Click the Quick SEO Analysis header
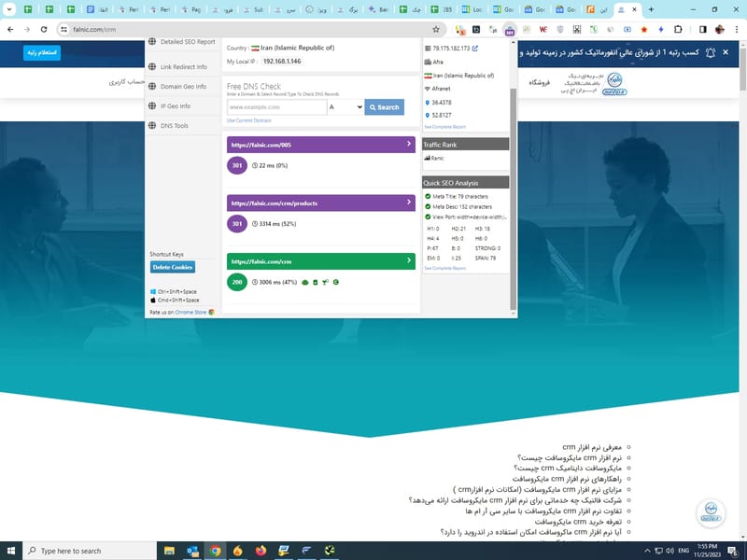Viewport: 747px width, 560px height. pyautogui.click(x=465, y=183)
